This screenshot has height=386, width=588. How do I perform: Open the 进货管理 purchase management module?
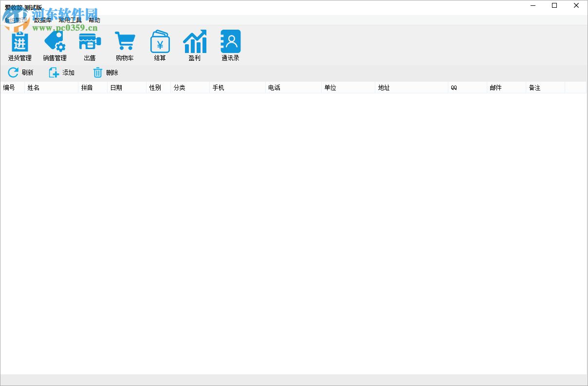click(19, 45)
